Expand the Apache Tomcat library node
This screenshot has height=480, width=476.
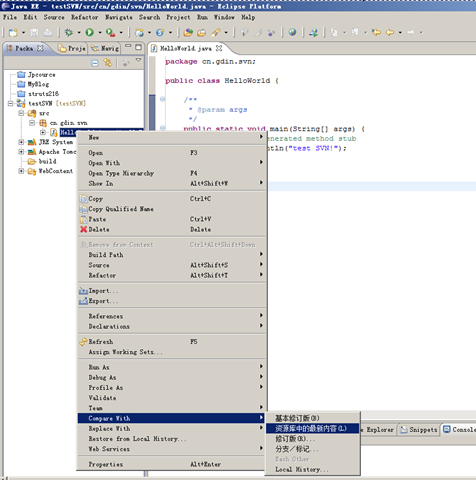pos(21,152)
